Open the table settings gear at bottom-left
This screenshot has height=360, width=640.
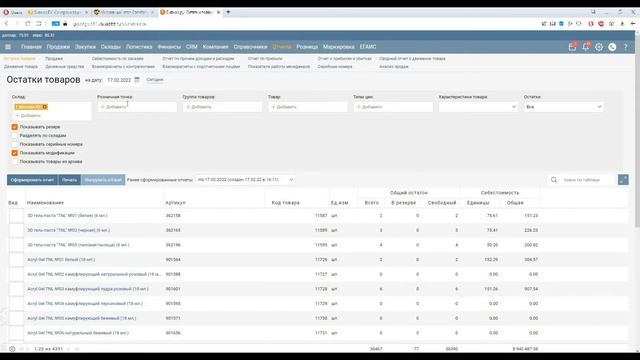[x=12, y=349]
